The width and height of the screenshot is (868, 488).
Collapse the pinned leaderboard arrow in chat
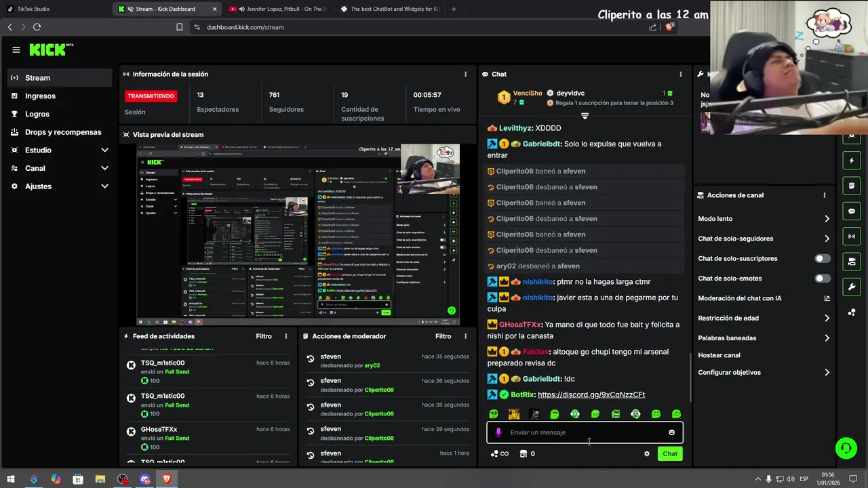tap(585, 116)
